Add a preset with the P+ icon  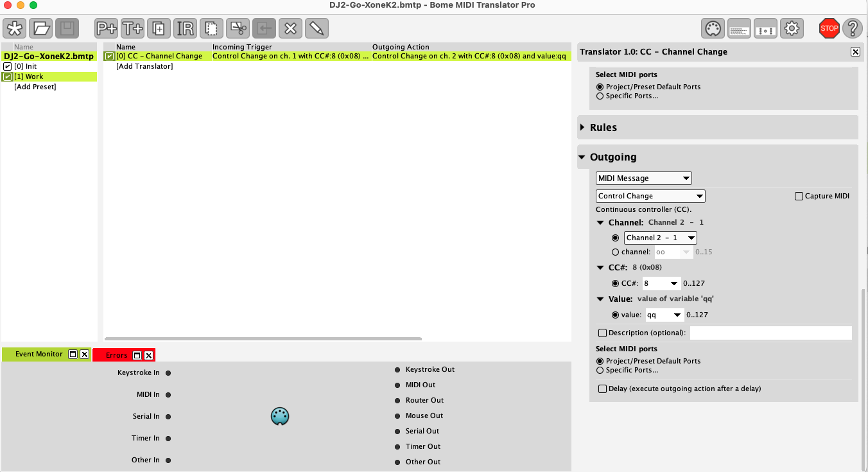click(x=107, y=28)
